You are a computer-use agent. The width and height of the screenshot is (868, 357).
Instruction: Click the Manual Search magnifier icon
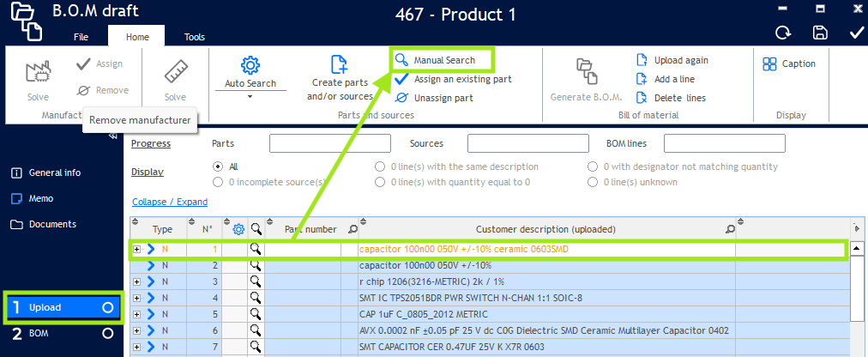point(401,60)
